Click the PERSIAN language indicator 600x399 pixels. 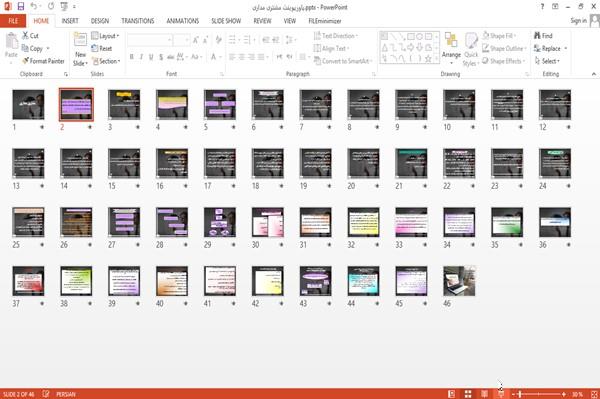click(66, 394)
